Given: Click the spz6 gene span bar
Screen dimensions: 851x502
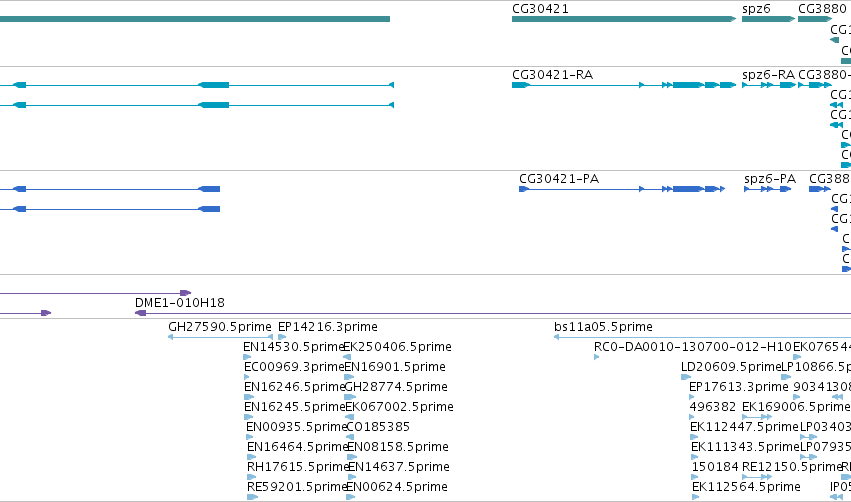Looking at the screenshot, I should [769, 19].
